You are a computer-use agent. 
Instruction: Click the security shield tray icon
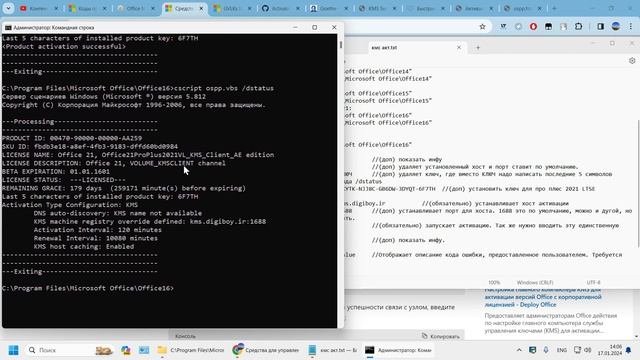(x=532, y=350)
